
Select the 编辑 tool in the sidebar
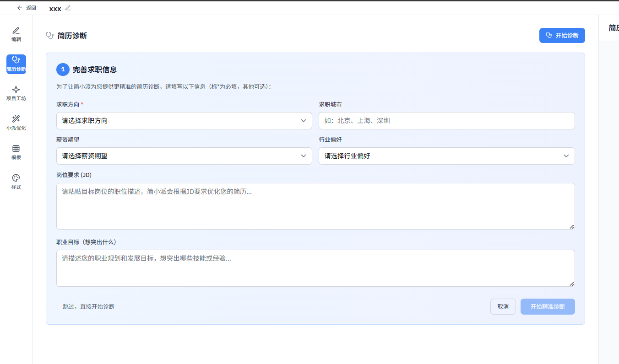click(16, 34)
